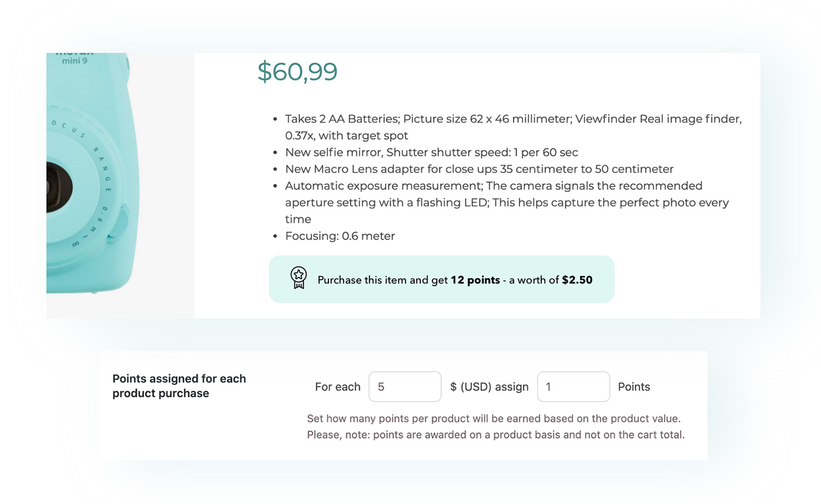Click 'Points assigned for each product purchase' label
The image size is (821, 504).
click(x=179, y=386)
